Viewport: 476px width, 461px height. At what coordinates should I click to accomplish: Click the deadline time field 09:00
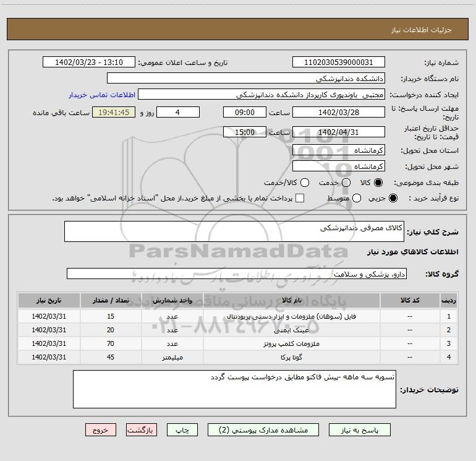coord(245,112)
